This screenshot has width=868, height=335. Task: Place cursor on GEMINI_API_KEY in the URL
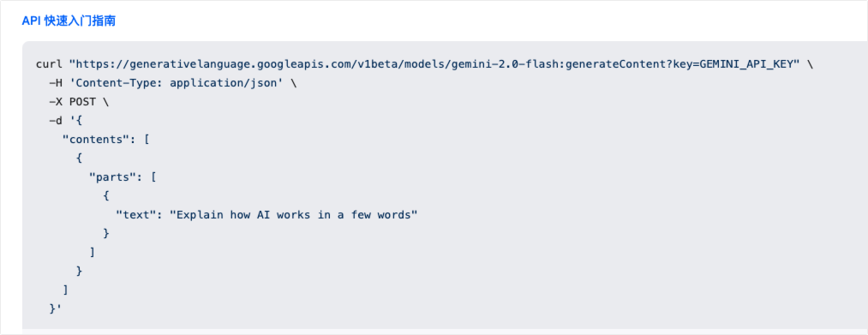tap(750, 64)
